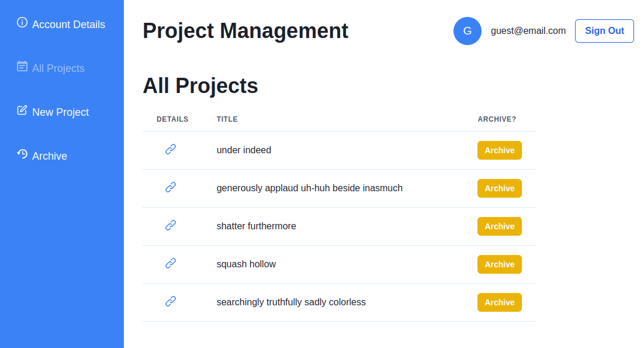Click the 'G' user avatar circle

point(468,31)
